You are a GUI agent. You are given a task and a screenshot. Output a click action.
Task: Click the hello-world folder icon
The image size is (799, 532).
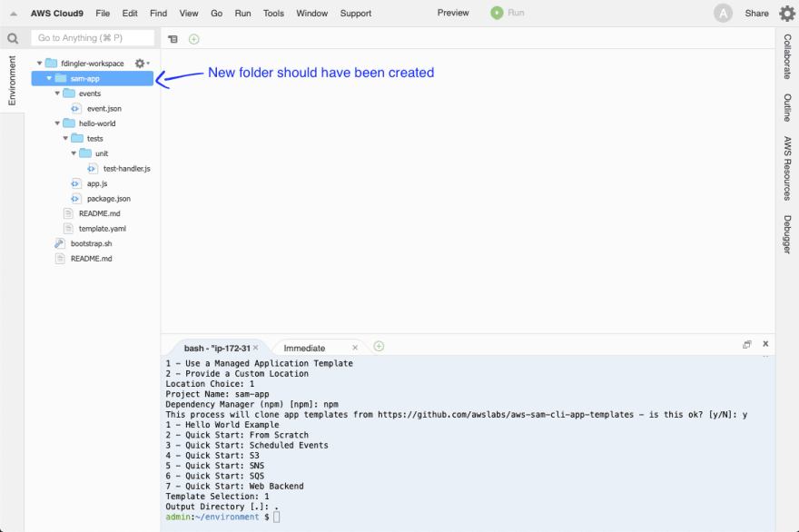[x=69, y=123]
